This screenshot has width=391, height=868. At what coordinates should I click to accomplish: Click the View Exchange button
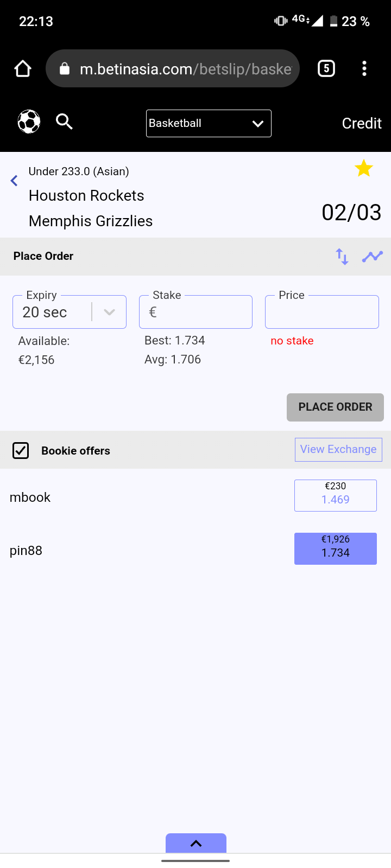pos(338,450)
